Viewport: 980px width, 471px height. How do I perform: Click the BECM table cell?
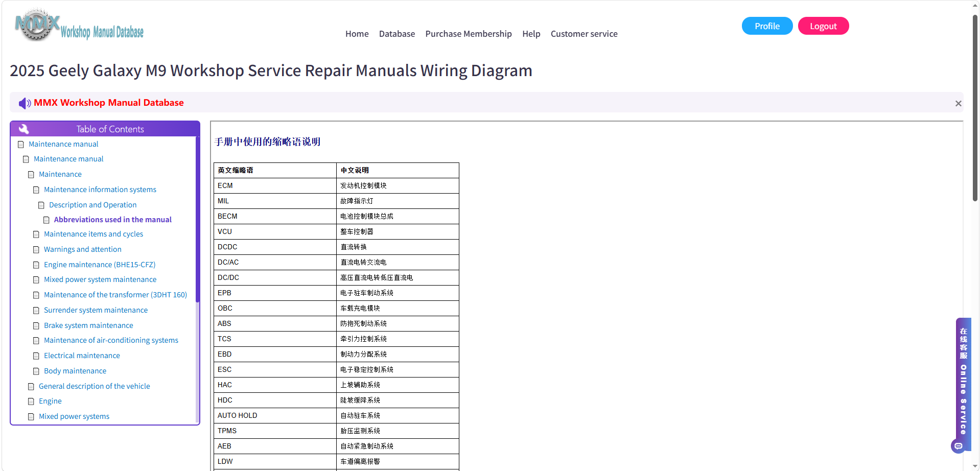(275, 216)
